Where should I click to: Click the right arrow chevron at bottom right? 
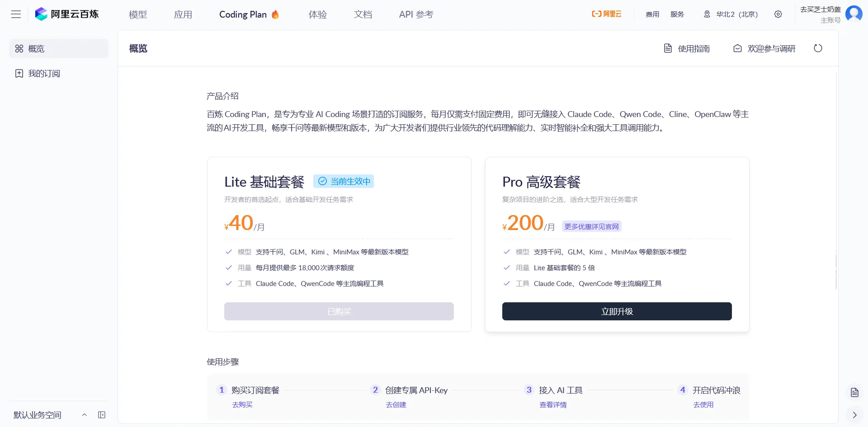pos(854,415)
